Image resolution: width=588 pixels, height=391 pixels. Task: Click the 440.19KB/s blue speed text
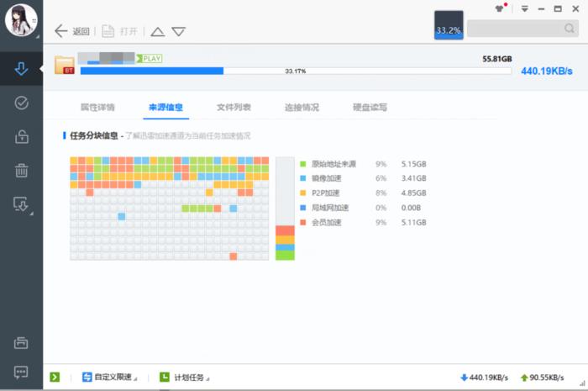[x=546, y=71]
